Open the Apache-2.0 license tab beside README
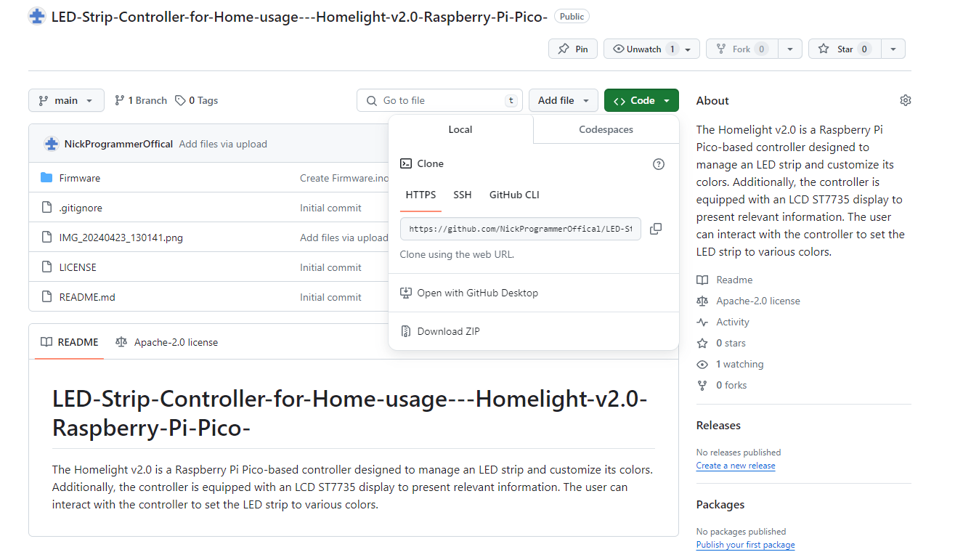 (166, 342)
